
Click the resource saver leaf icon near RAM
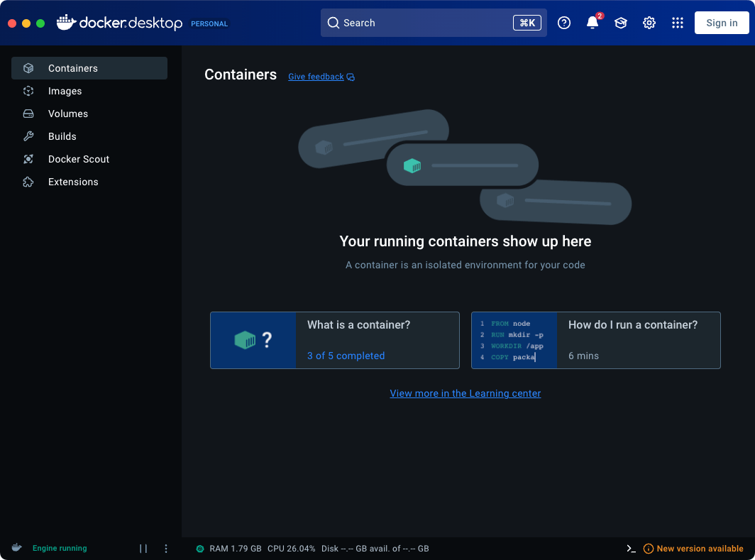tap(200, 549)
